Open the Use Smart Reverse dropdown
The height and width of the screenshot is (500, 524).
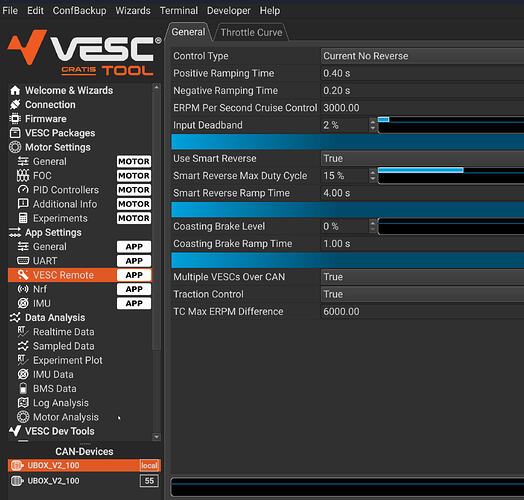[x=422, y=158]
